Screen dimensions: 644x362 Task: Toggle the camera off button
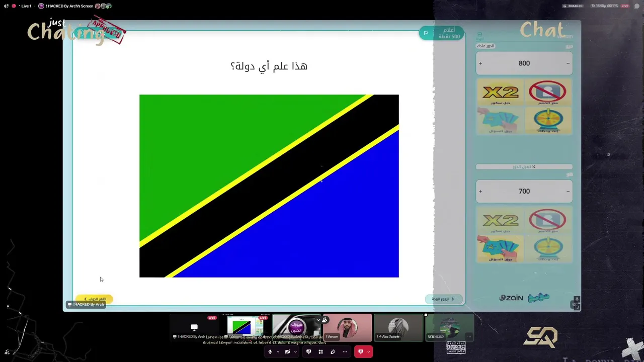pos(288,352)
